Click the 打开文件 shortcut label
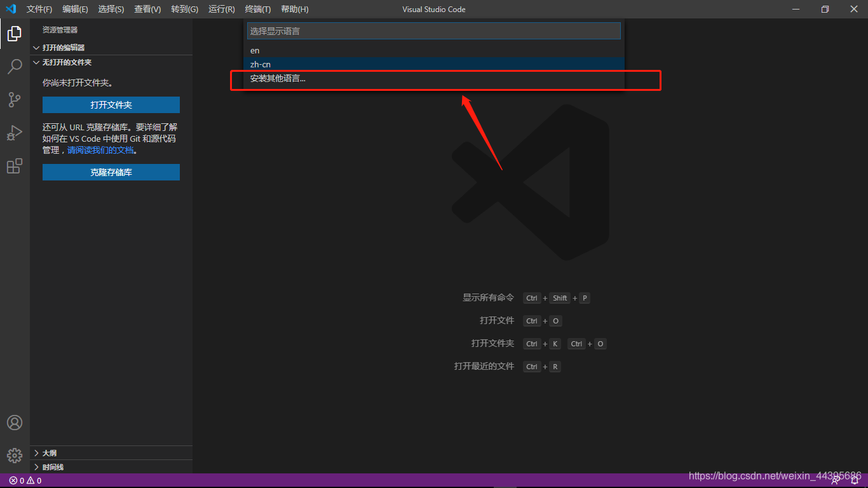 coord(497,320)
